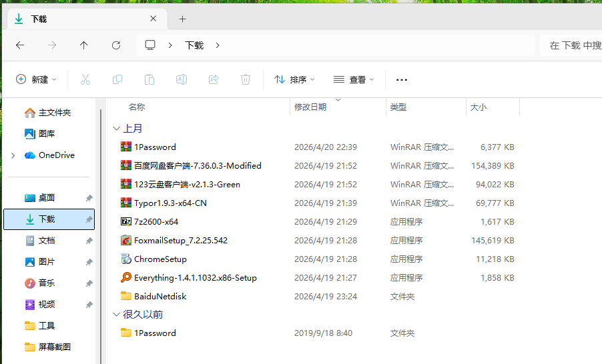Unpin 桌面 using its pin icon
The height and width of the screenshot is (364, 602).
[x=89, y=198]
